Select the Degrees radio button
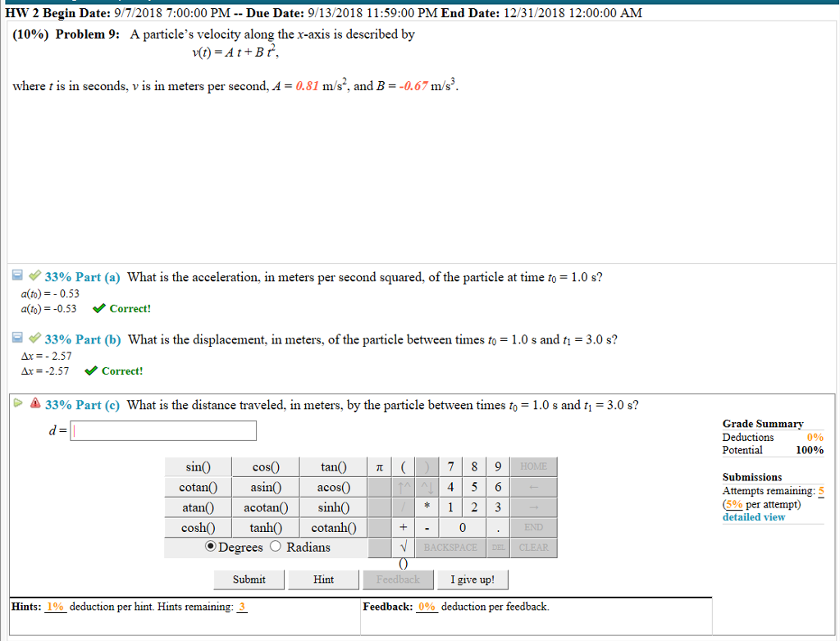This screenshot has width=840, height=641. pos(213,548)
